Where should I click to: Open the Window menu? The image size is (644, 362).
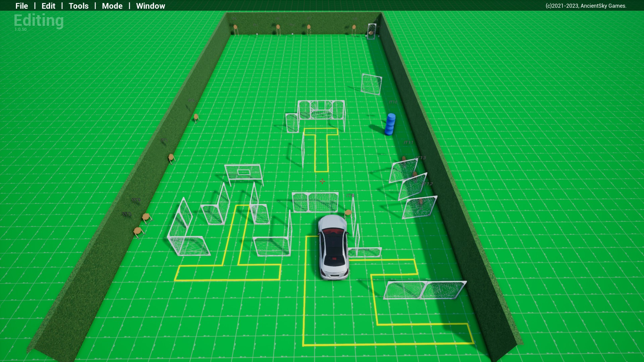tap(150, 6)
